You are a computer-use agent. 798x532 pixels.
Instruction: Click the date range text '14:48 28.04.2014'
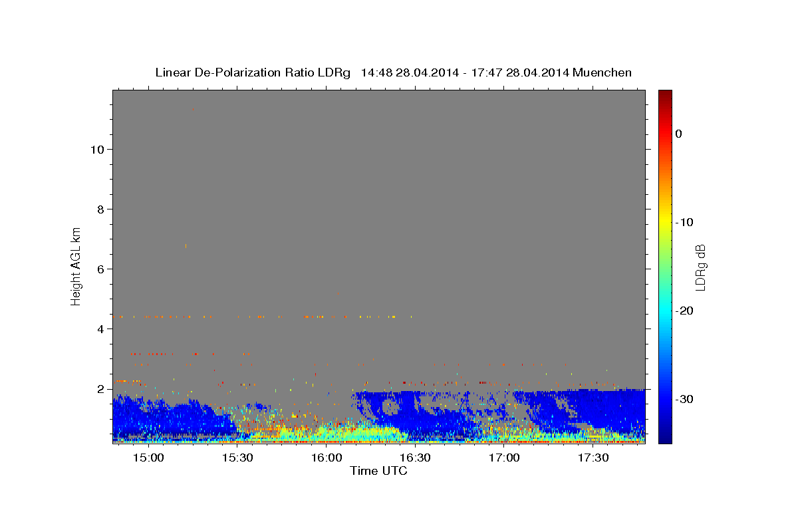pos(410,72)
